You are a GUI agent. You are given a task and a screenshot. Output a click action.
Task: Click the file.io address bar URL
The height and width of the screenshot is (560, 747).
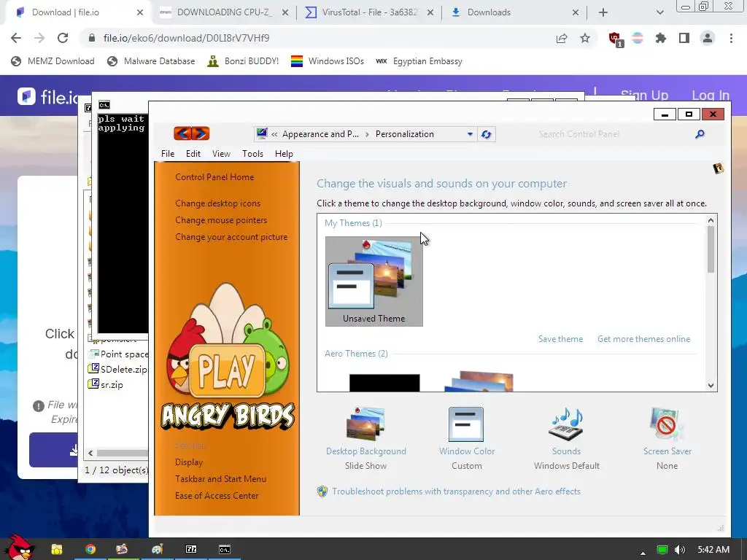186,38
